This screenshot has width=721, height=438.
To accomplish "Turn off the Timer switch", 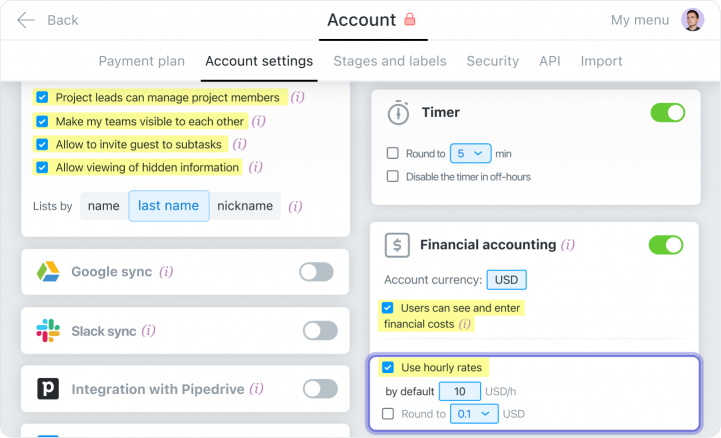I will coord(667,113).
